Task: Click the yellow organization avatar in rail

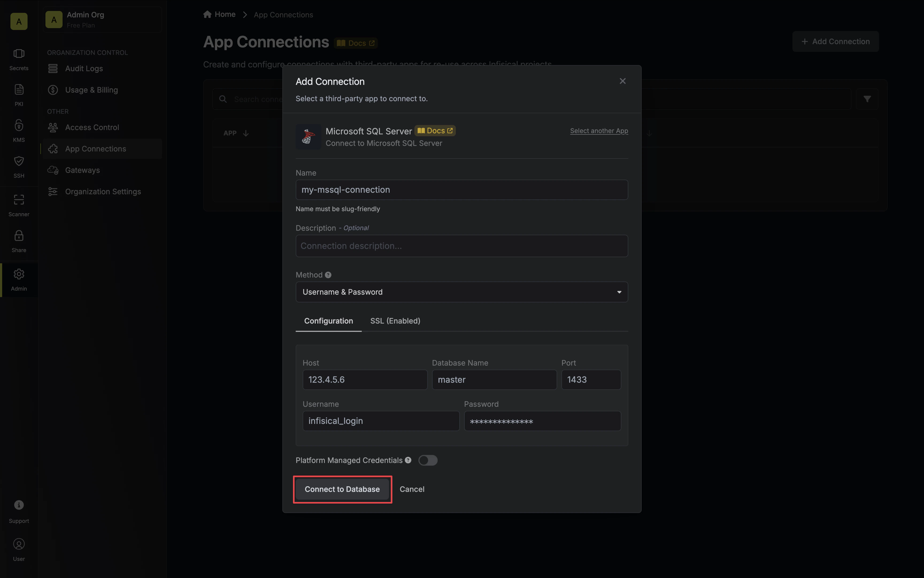Action: click(x=19, y=21)
